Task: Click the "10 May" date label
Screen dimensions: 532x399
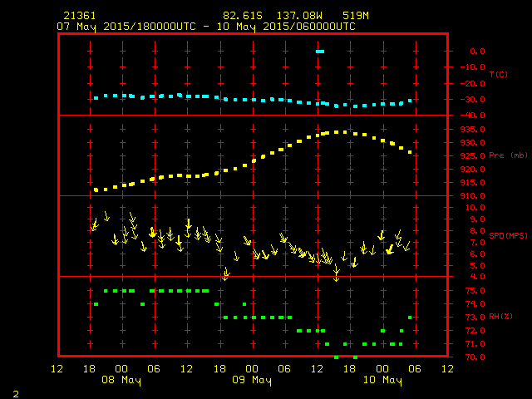Action: (x=382, y=380)
